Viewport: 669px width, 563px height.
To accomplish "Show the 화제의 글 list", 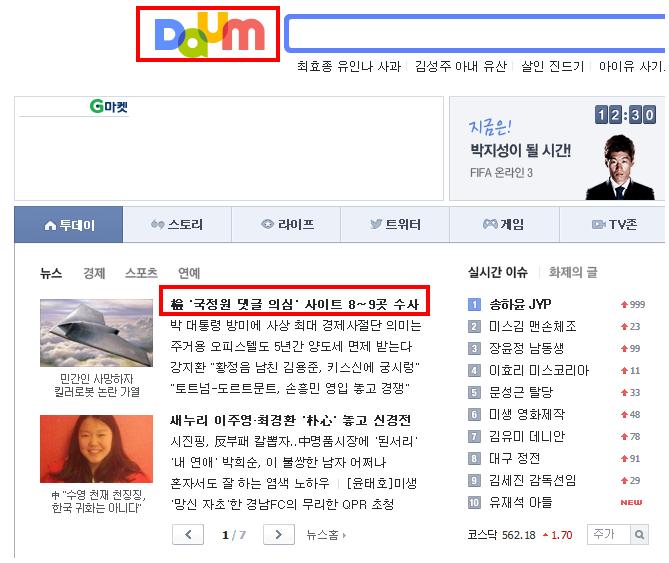I will (573, 272).
